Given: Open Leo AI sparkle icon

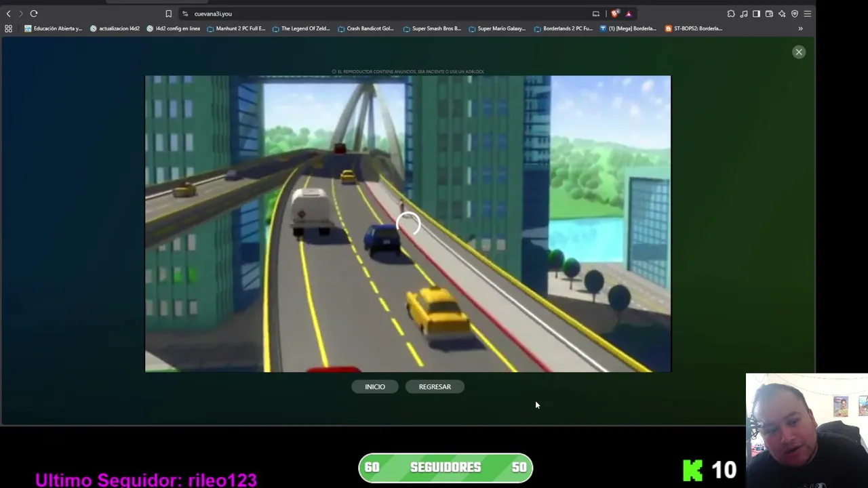Looking at the screenshot, I should pos(782,14).
